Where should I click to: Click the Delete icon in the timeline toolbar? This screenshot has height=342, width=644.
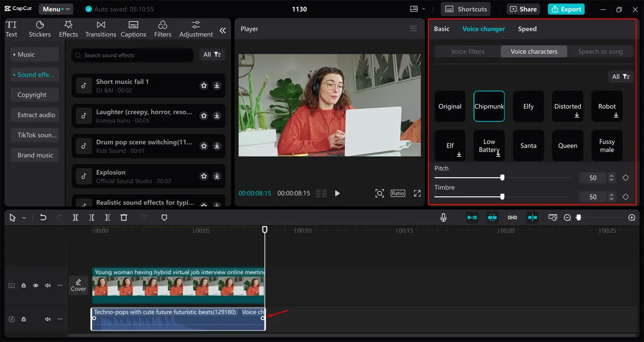(x=124, y=217)
